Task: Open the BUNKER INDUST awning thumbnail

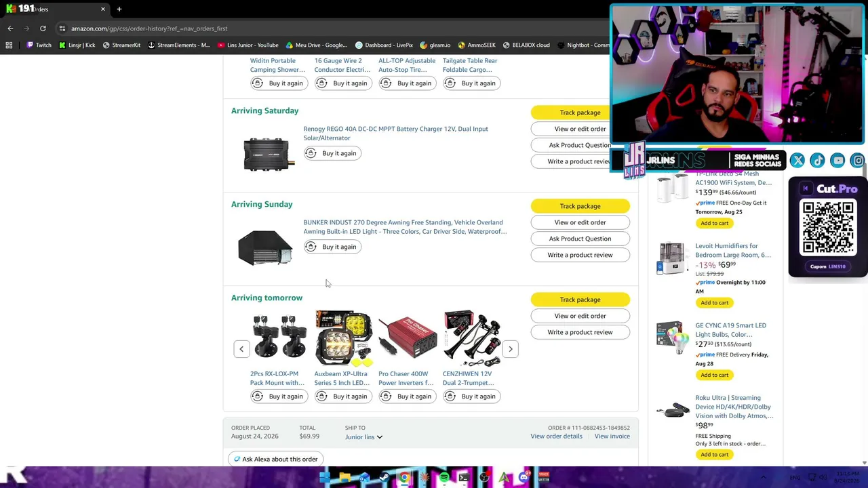Action: pyautogui.click(x=265, y=247)
